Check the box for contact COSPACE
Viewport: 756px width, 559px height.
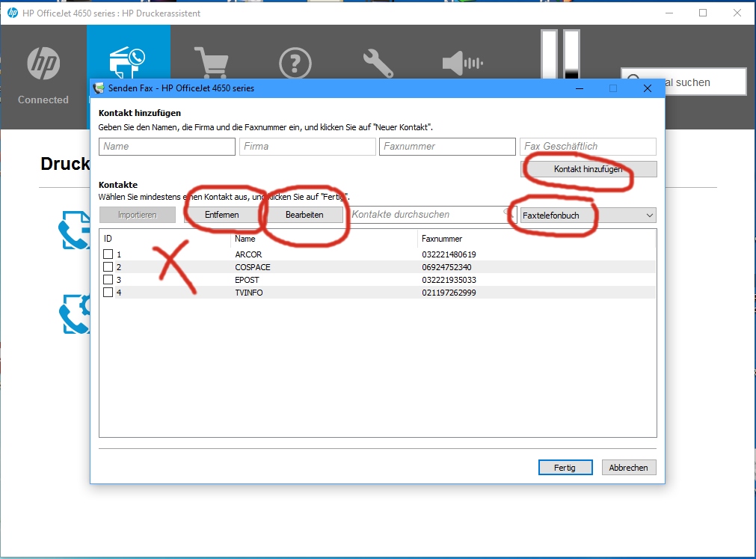tap(108, 266)
